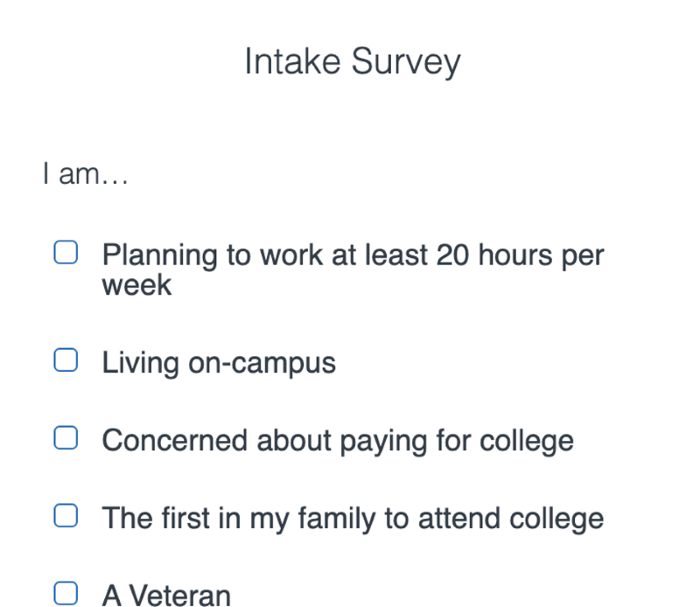Image resolution: width=700 pixels, height=607 pixels.
Task: Click the word 'Intake' in the title
Action: click(293, 61)
